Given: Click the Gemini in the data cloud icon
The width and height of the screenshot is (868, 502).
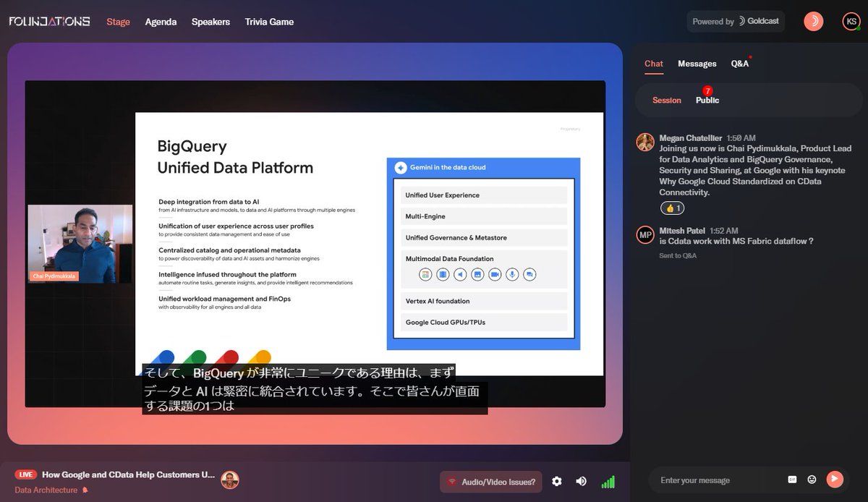Looking at the screenshot, I should 400,167.
